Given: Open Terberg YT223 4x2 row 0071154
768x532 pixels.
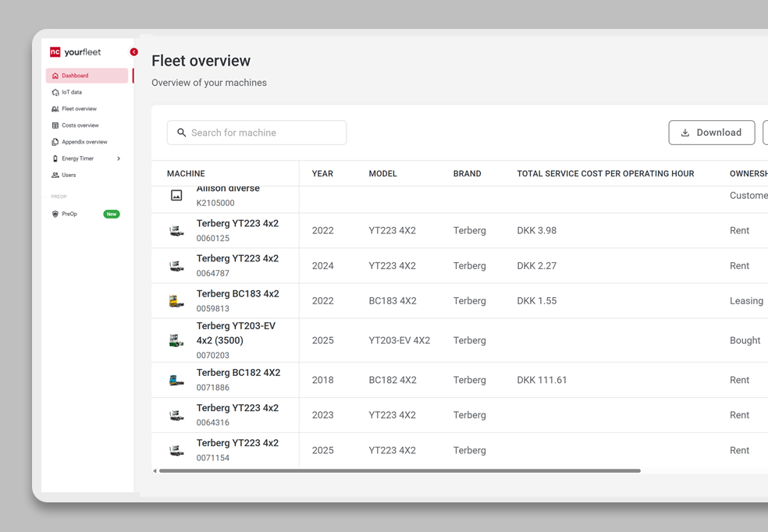Looking at the screenshot, I should coord(237,443).
